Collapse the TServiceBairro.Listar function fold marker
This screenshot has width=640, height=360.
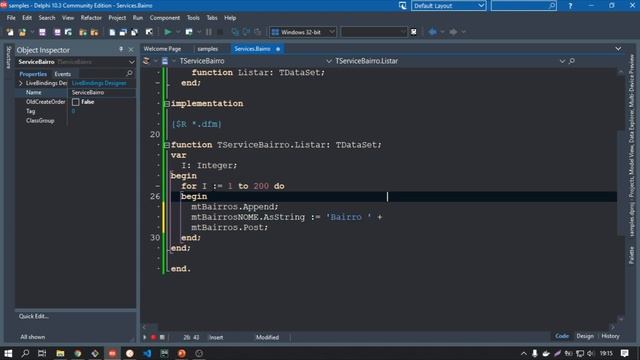coord(167,145)
